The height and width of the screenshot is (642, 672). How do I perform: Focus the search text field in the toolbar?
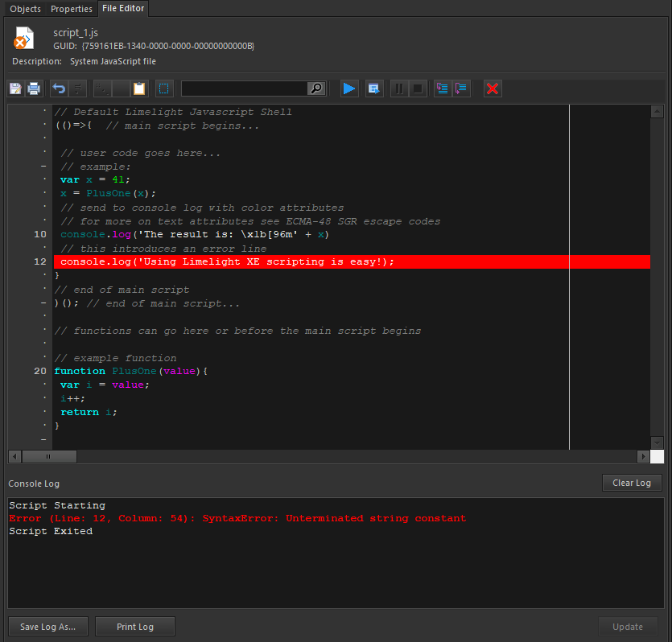pos(245,88)
